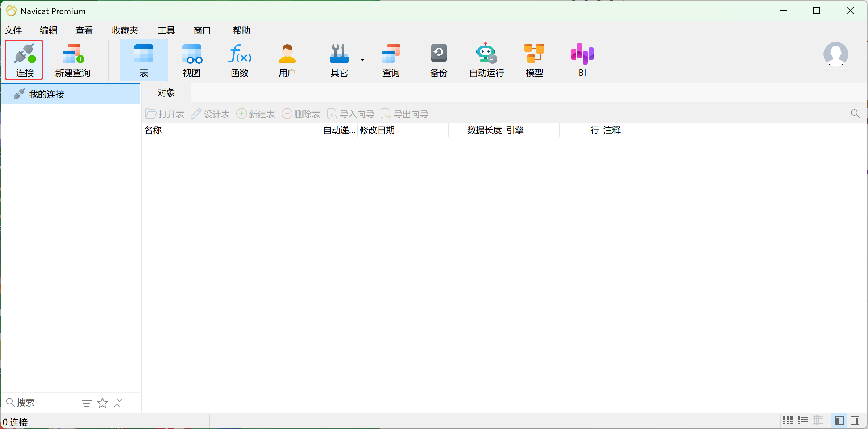The width and height of the screenshot is (868, 429).
Task: Sort by the 自动递... column header
Action: 337,130
